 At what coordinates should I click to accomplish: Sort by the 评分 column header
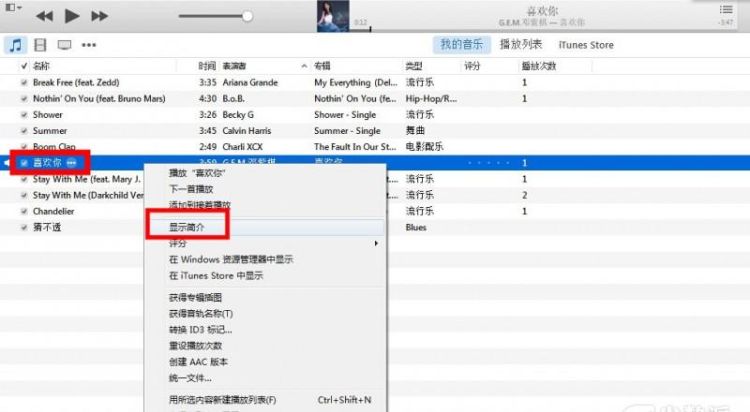coord(472,66)
